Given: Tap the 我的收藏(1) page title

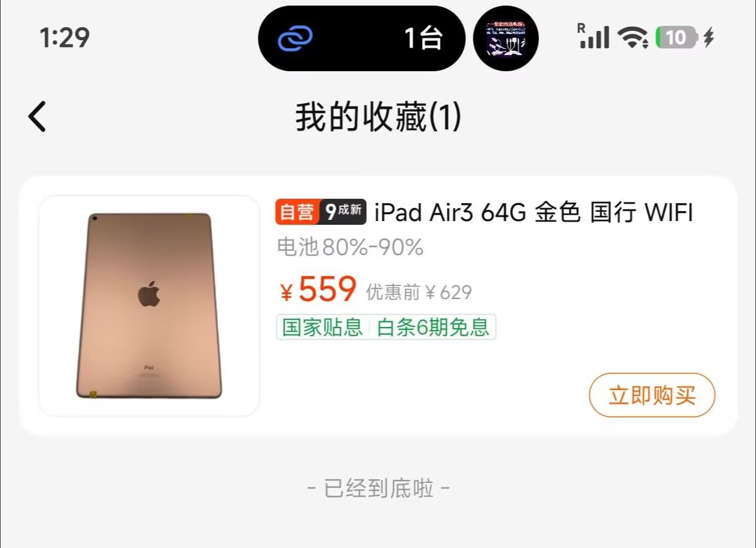Looking at the screenshot, I should pyautogui.click(x=379, y=116).
